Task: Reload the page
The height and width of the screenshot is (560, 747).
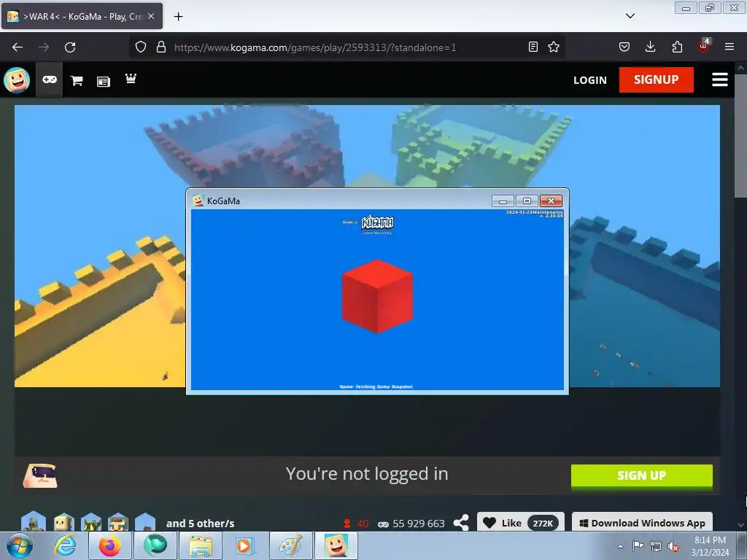Action: coord(70,47)
